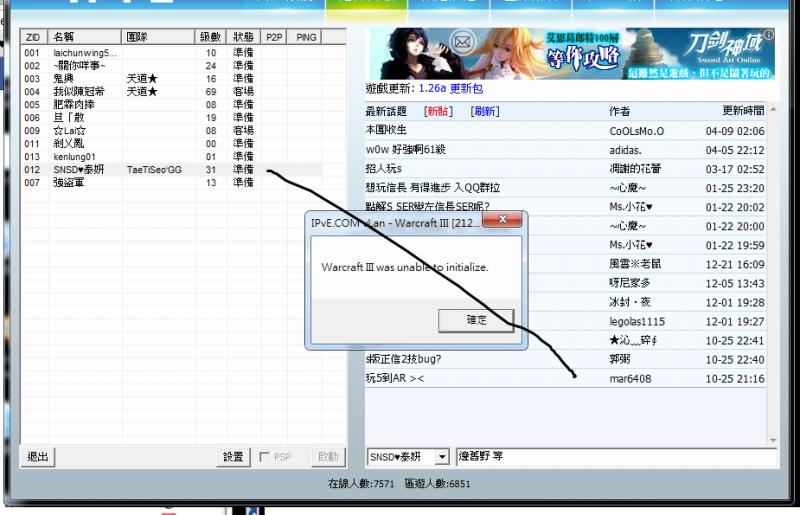Click author 冰封‧夜
This screenshot has height=515, width=800.
630,302
